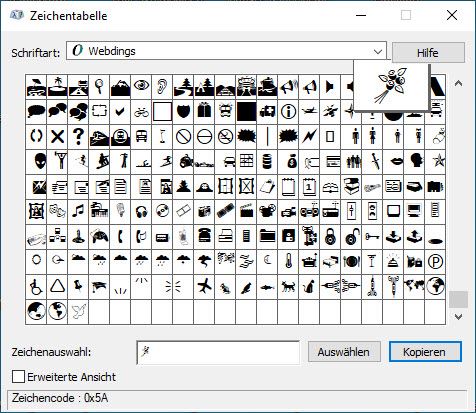Viewport: 476px width, 413px height.
Task: Select the thermometer symbol
Action: point(288,262)
